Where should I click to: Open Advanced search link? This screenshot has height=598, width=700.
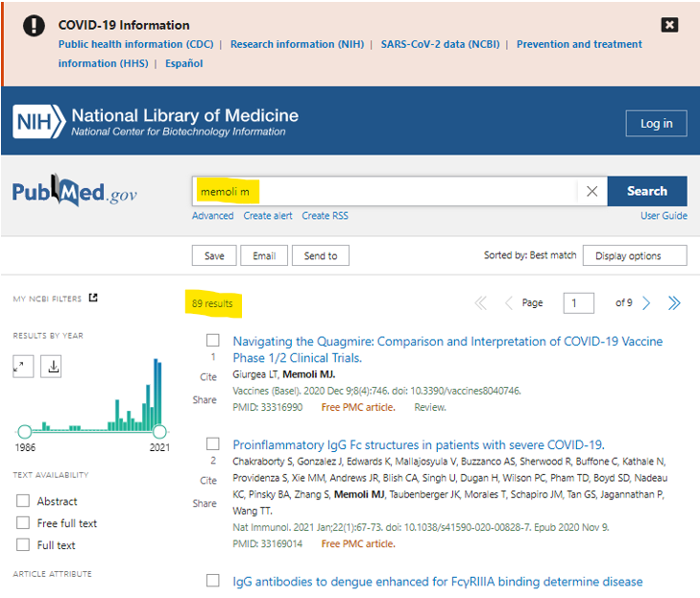[212, 216]
